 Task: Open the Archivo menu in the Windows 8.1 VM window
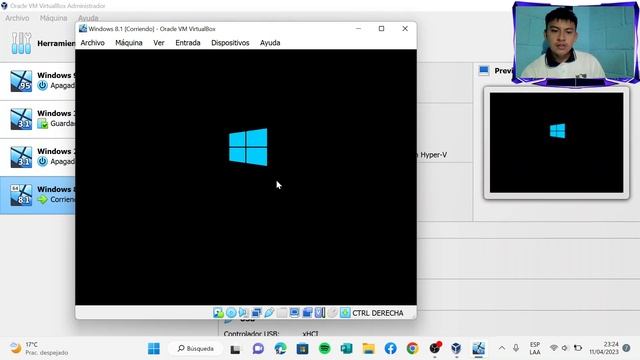[x=92, y=43]
